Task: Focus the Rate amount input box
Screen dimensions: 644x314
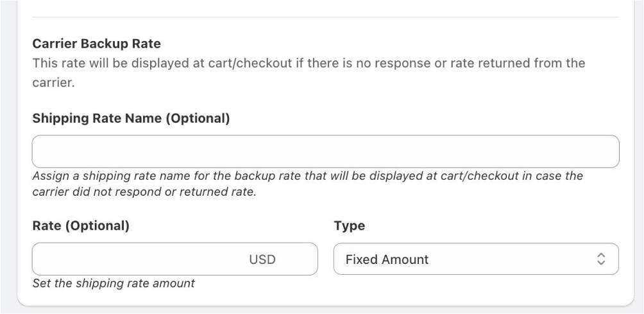Action: (x=175, y=259)
